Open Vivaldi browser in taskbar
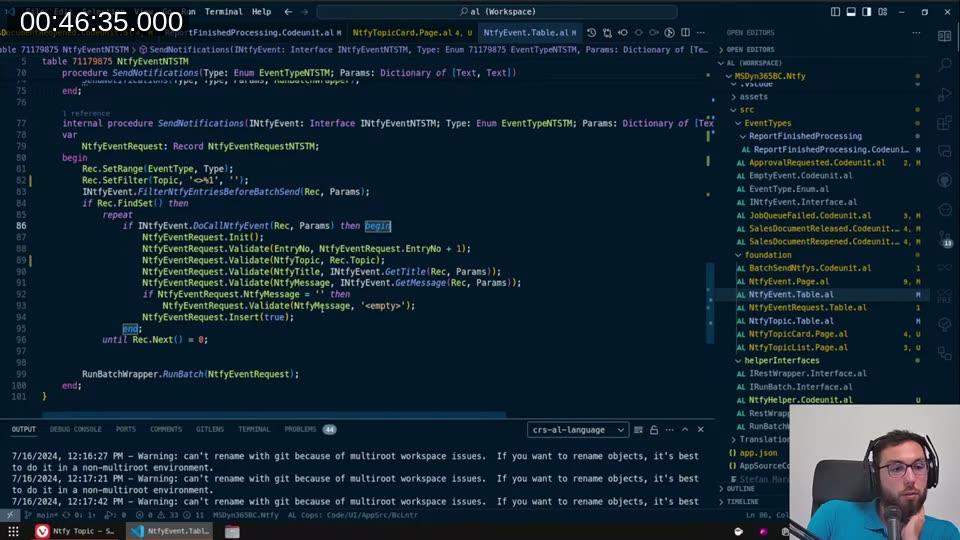The height and width of the screenshot is (540, 960). pyautogui.click(x=42, y=531)
